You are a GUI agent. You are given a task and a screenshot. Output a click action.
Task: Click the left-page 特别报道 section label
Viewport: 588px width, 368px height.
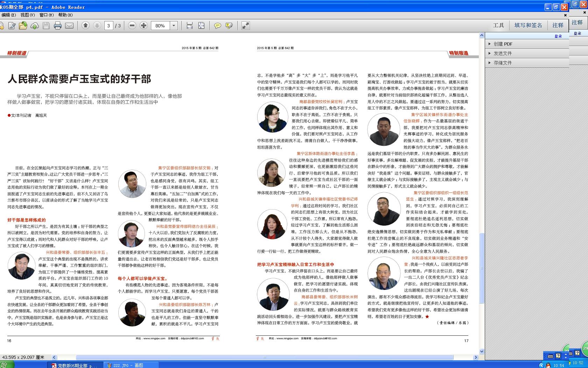[x=17, y=53]
